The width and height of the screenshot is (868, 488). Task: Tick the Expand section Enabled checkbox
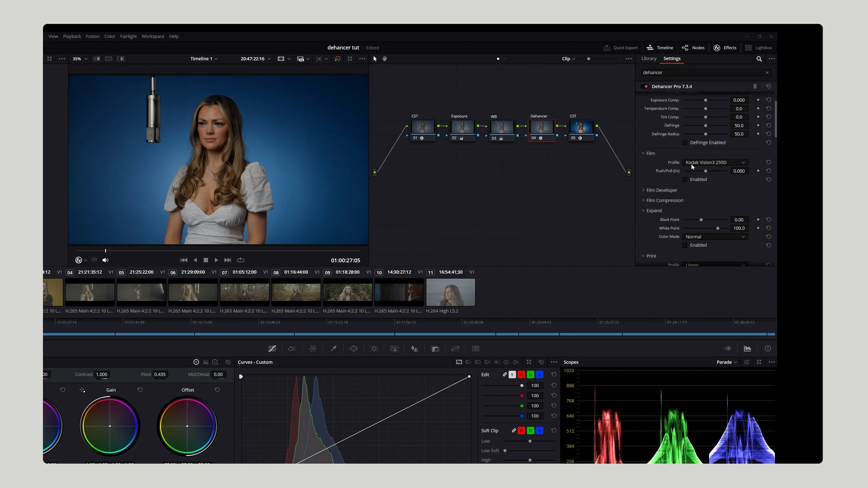pyautogui.click(x=685, y=245)
